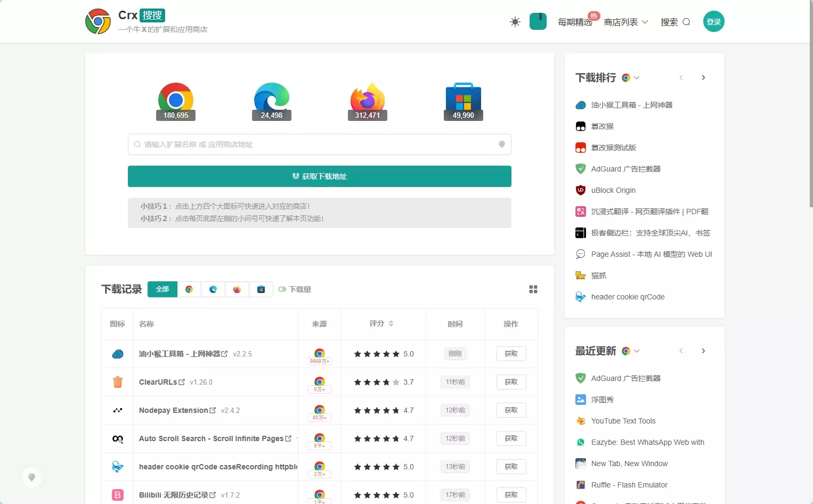Open Page Assist ranking entry

point(652,254)
